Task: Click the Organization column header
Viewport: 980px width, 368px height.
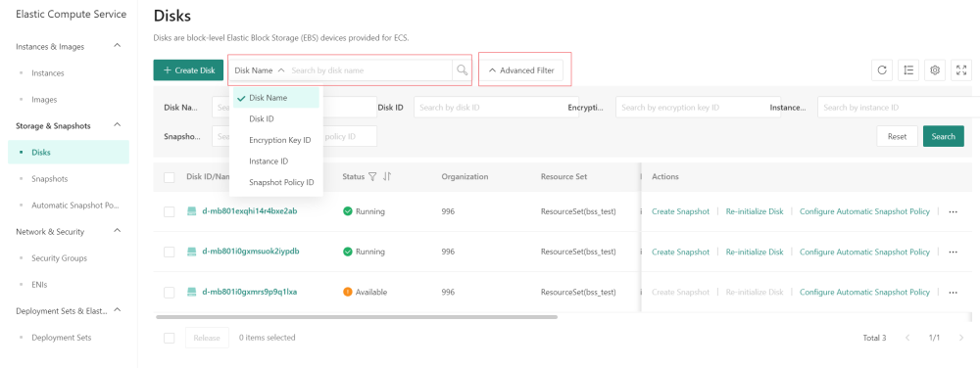Action: pyautogui.click(x=465, y=176)
